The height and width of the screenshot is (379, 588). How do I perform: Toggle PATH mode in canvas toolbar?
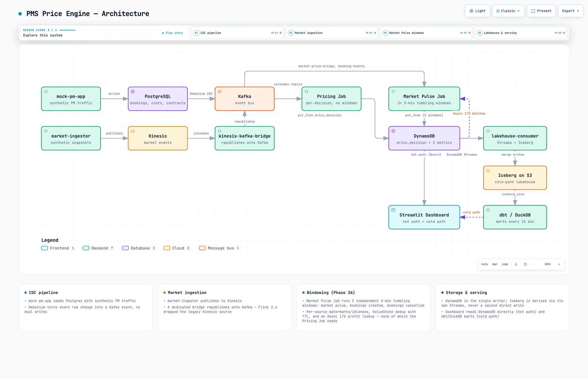point(485,264)
